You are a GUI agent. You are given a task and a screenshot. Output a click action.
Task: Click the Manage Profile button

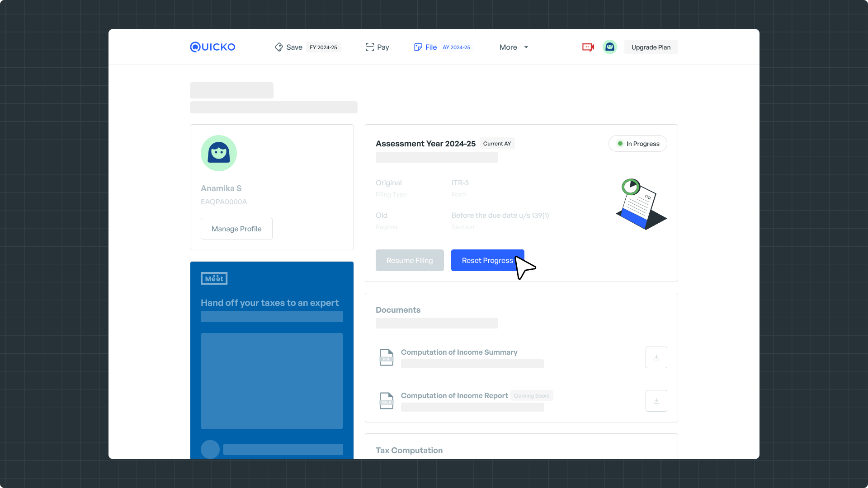(236, 229)
